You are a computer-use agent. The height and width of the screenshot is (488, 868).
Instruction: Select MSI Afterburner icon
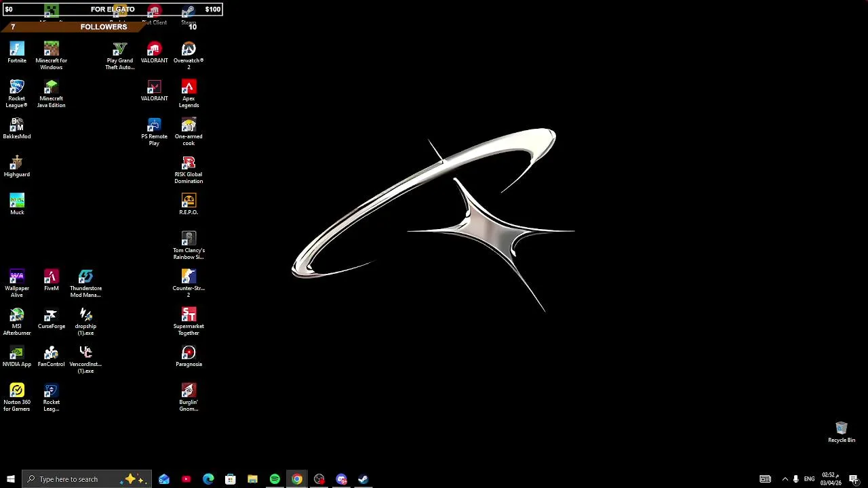coord(17,322)
